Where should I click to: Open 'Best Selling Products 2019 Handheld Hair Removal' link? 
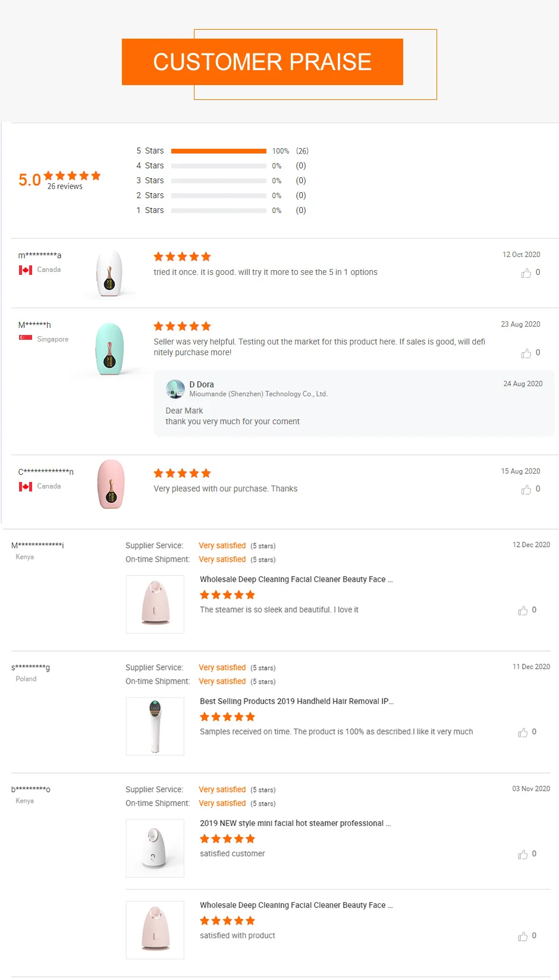tap(296, 702)
